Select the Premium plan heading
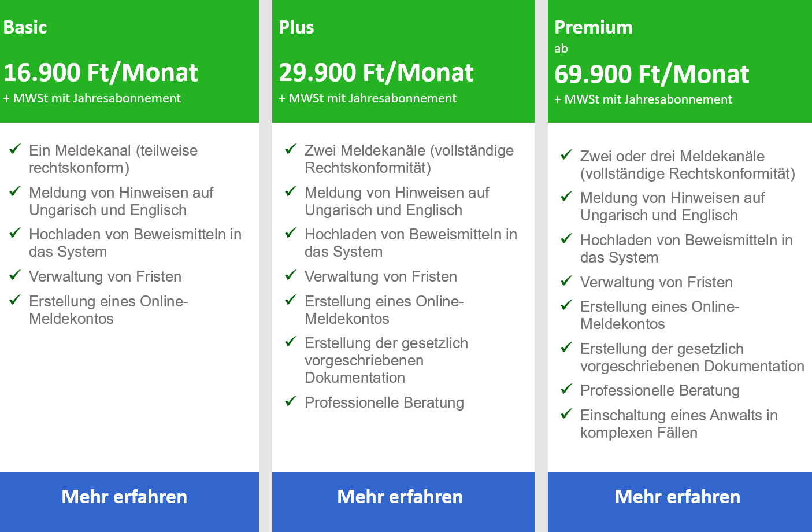Image resolution: width=812 pixels, height=532 pixels. point(593,27)
